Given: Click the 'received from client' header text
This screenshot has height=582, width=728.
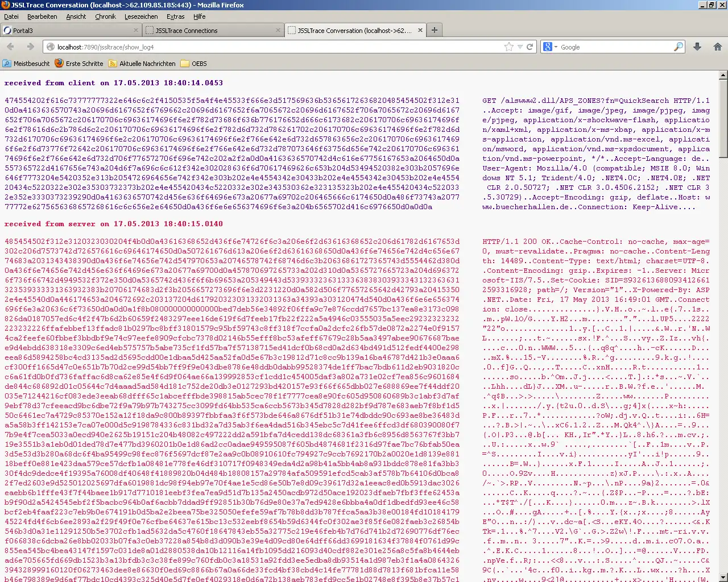Looking at the screenshot, I should pyautogui.click(x=114, y=83).
